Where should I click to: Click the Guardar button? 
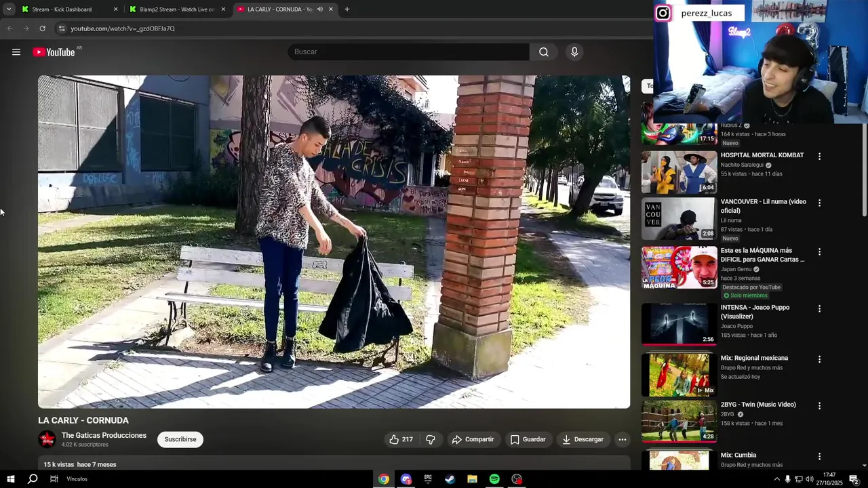point(528,439)
